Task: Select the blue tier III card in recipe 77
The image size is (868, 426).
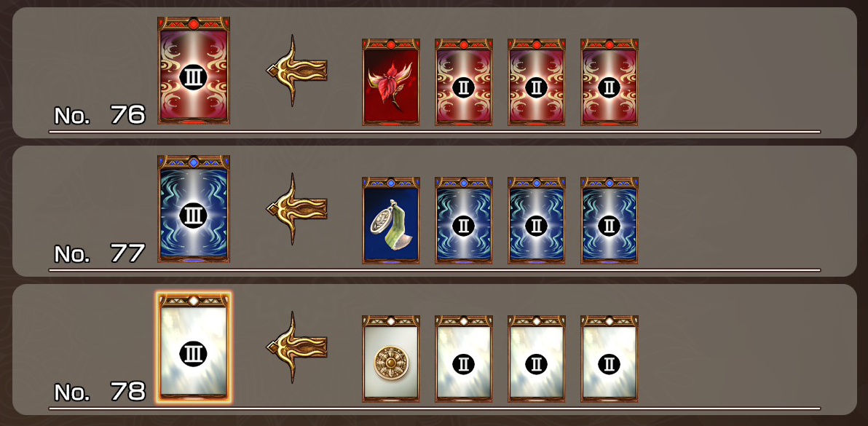Action: click(194, 208)
